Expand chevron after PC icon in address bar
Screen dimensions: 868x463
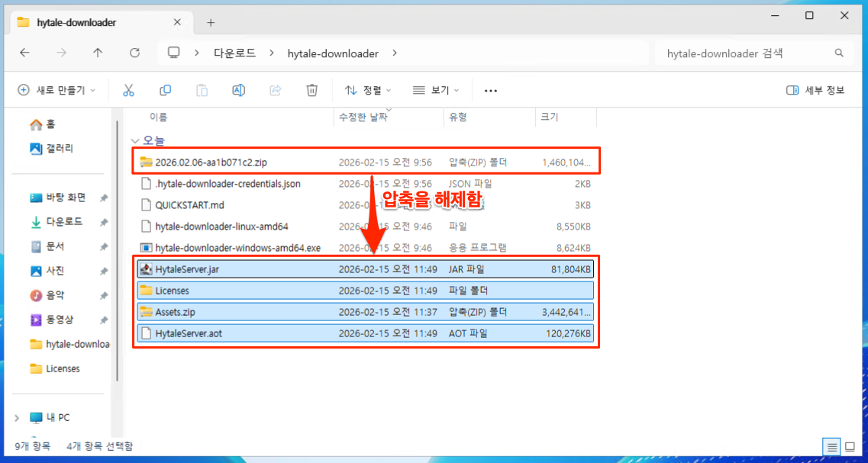[196, 53]
